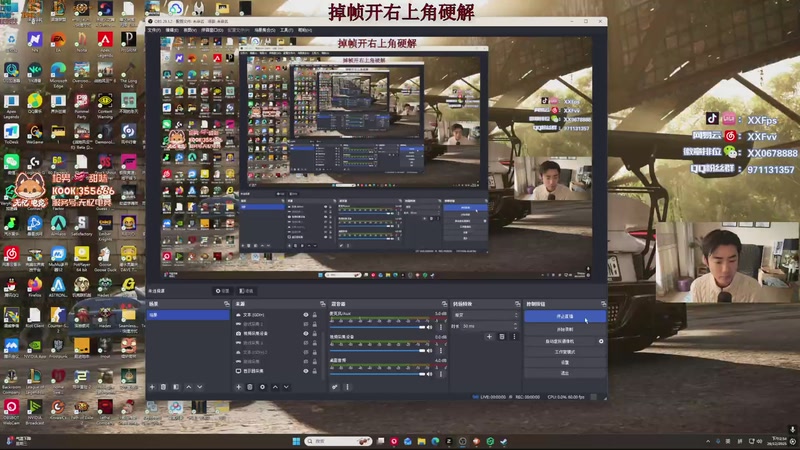Pop out the audio mixer dock panel

click(x=444, y=304)
